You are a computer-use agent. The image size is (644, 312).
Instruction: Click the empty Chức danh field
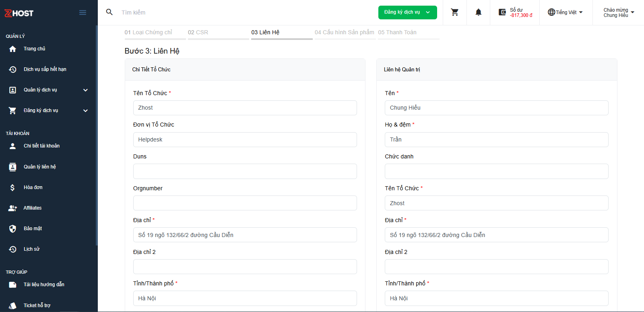(497, 171)
